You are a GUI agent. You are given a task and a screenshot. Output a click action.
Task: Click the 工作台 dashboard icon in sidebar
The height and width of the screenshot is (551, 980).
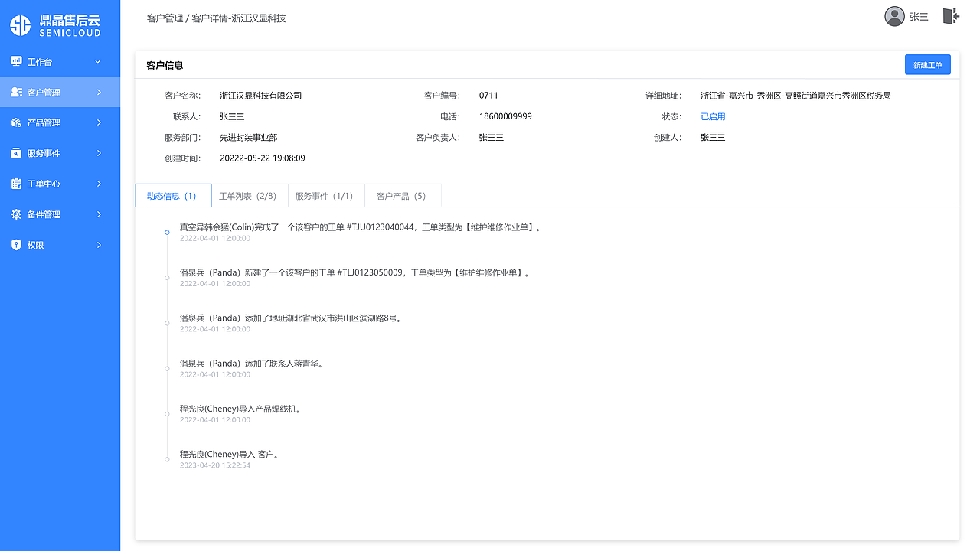point(15,60)
